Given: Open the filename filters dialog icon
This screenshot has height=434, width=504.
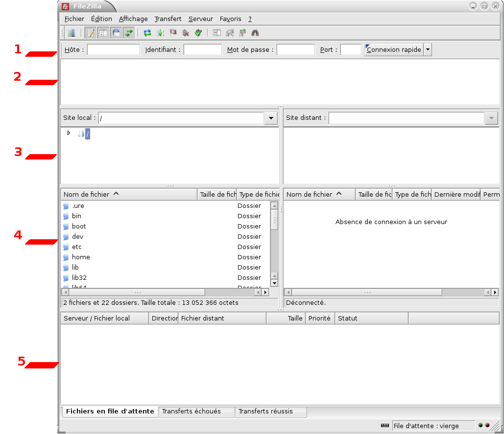Looking at the screenshot, I should point(217,33).
